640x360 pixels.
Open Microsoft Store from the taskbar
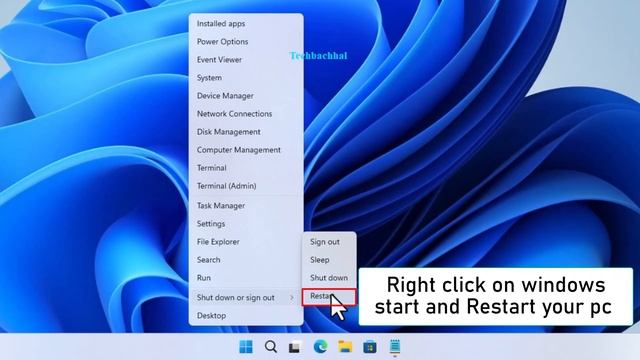click(x=370, y=347)
